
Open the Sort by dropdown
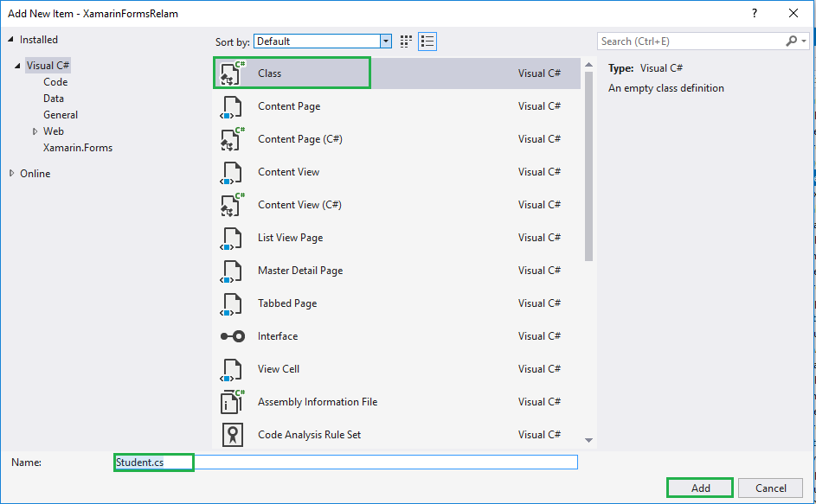(x=385, y=41)
